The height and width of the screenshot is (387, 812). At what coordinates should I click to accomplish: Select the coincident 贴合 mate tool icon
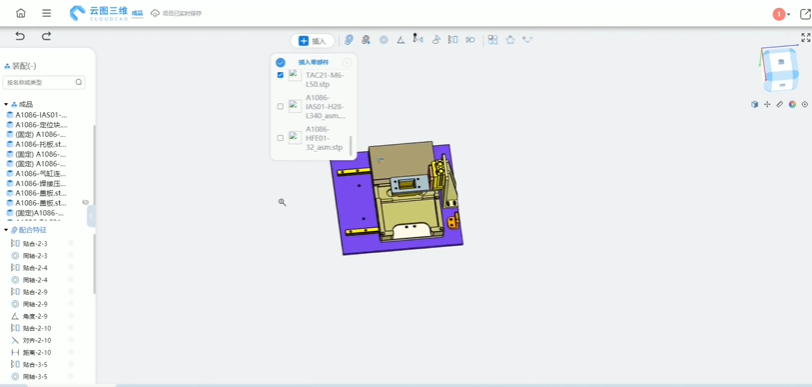453,39
